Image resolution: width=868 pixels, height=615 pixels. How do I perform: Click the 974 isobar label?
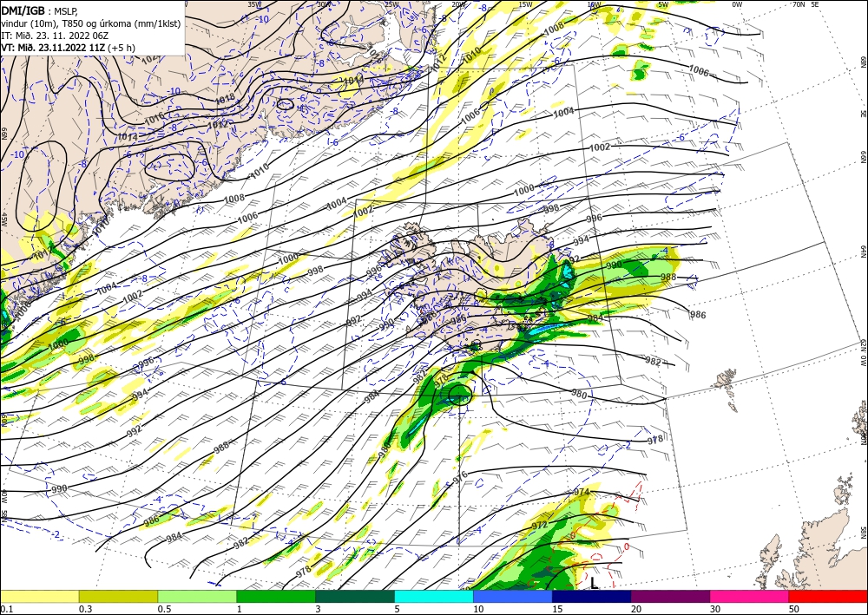582,492
